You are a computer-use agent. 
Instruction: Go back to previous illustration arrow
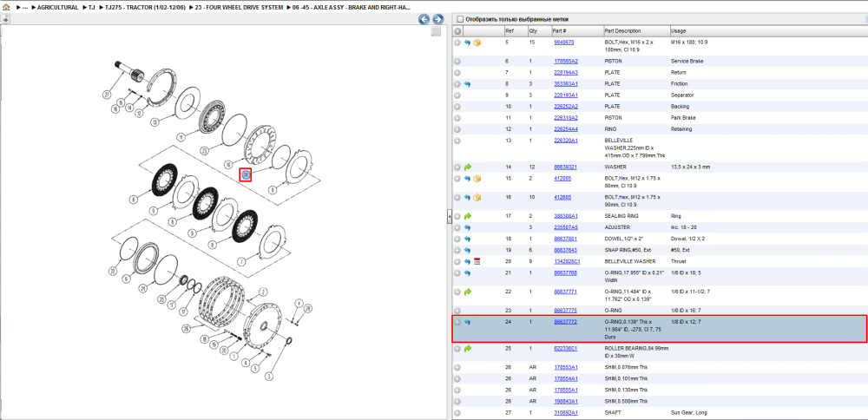pyautogui.click(x=424, y=19)
